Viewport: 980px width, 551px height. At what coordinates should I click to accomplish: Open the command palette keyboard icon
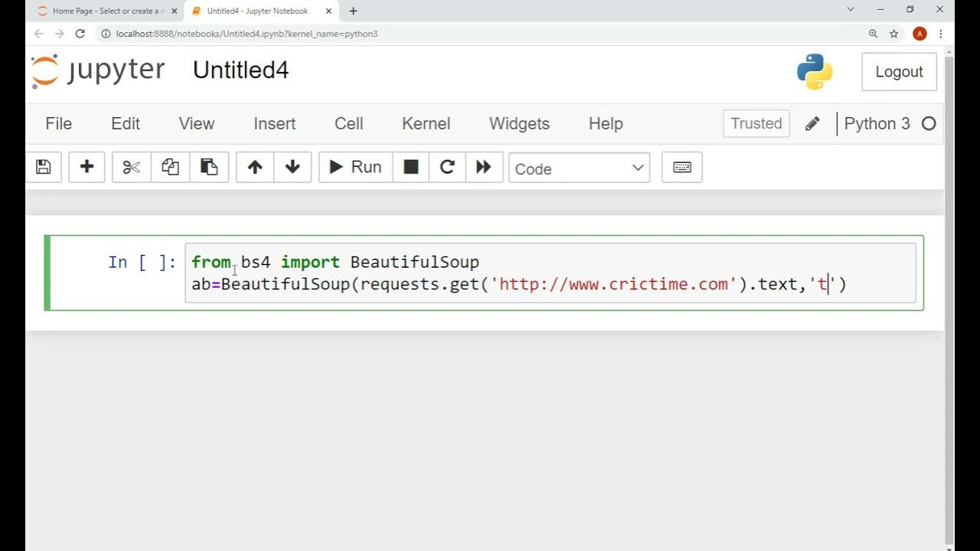click(x=682, y=168)
